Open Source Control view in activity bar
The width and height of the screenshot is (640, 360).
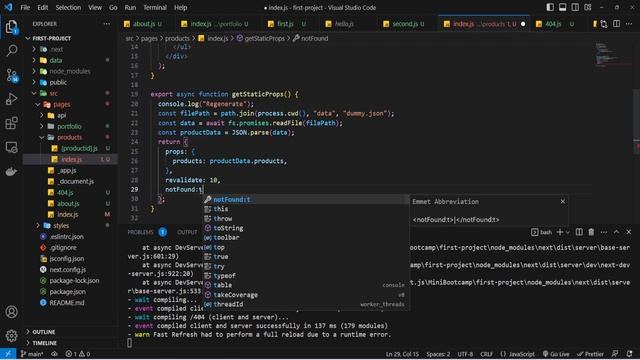[11, 75]
